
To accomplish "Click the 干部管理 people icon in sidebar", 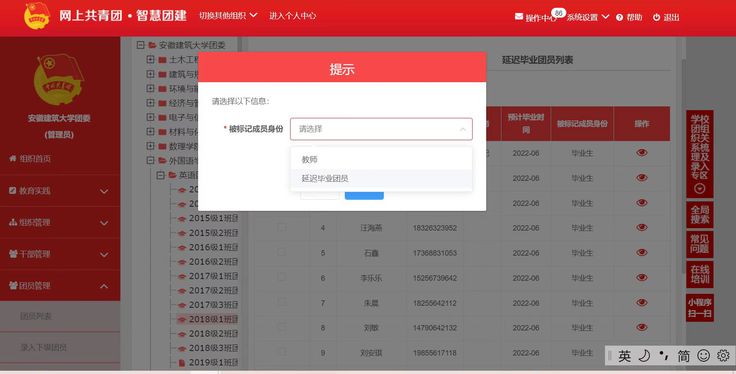I will point(13,254).
